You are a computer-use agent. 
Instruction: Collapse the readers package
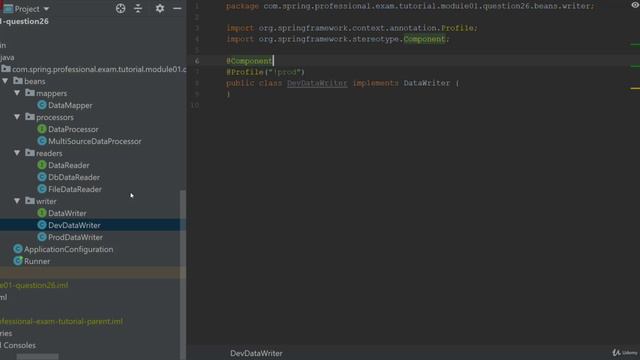point(17,153)
